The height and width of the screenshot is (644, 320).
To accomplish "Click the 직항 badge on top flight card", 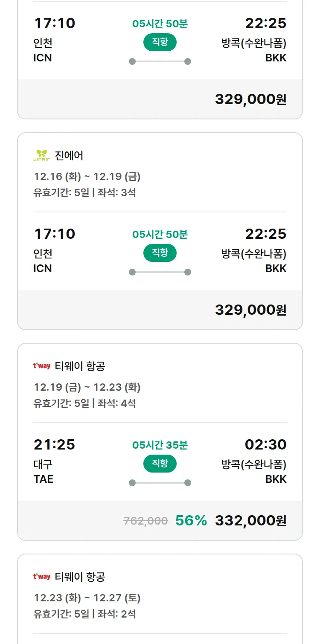I will coord(160,42).
